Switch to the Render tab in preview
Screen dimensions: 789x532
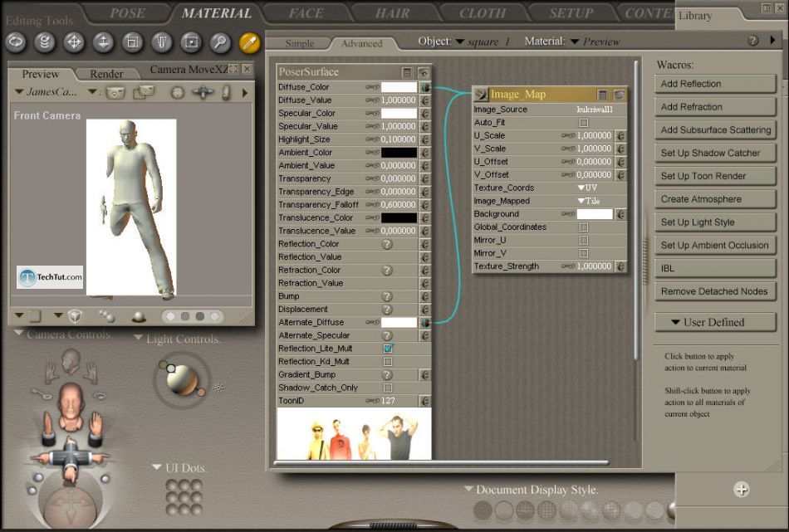click(106, 74)
